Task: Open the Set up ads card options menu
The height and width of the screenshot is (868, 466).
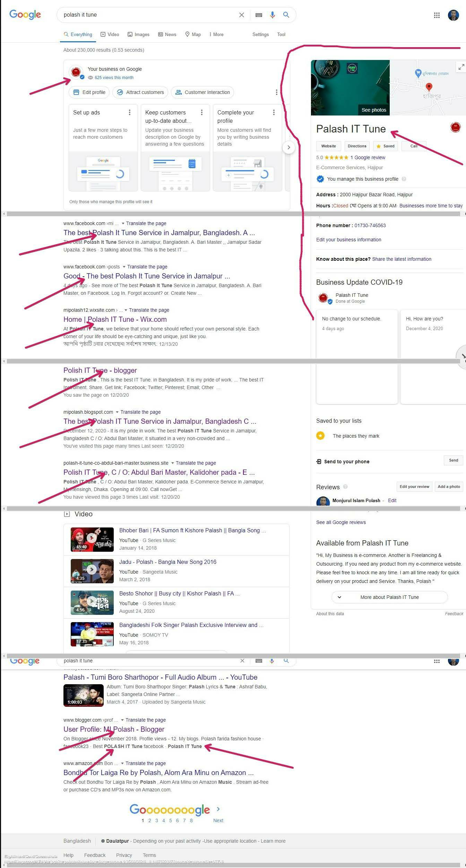Action: click(130, 112)
